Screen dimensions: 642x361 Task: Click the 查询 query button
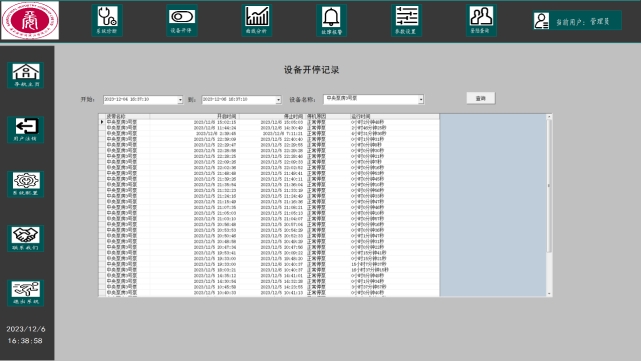(481, 98)
